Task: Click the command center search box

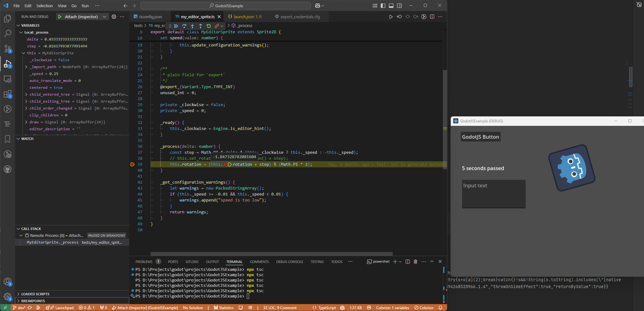Action: click(x=226, y=6)
